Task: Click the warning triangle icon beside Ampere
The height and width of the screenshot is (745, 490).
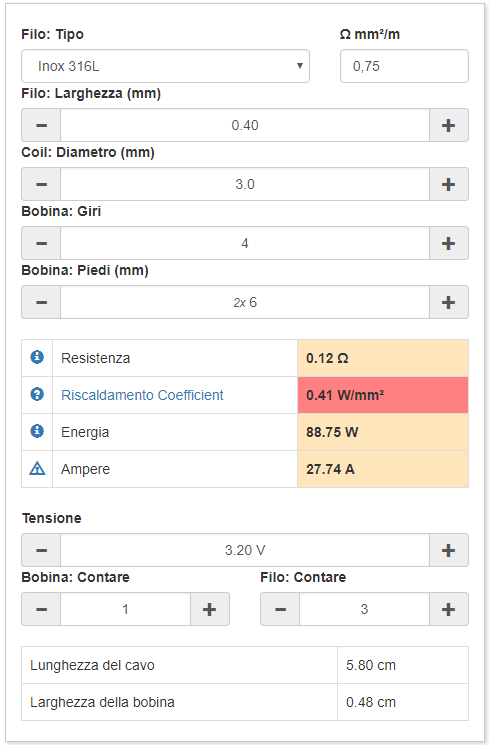Action: (37, 468)
